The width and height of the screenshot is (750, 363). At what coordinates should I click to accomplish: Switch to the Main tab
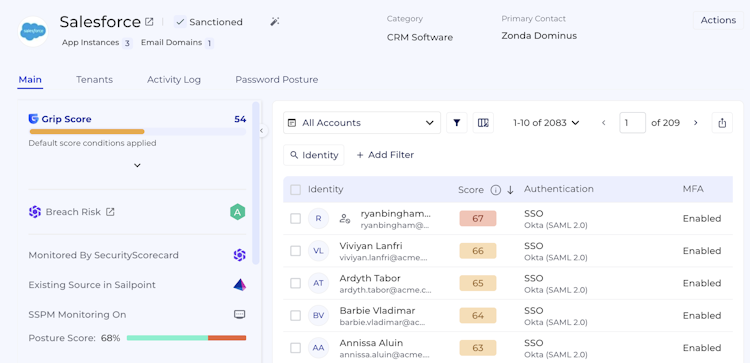tap(30, 80)
